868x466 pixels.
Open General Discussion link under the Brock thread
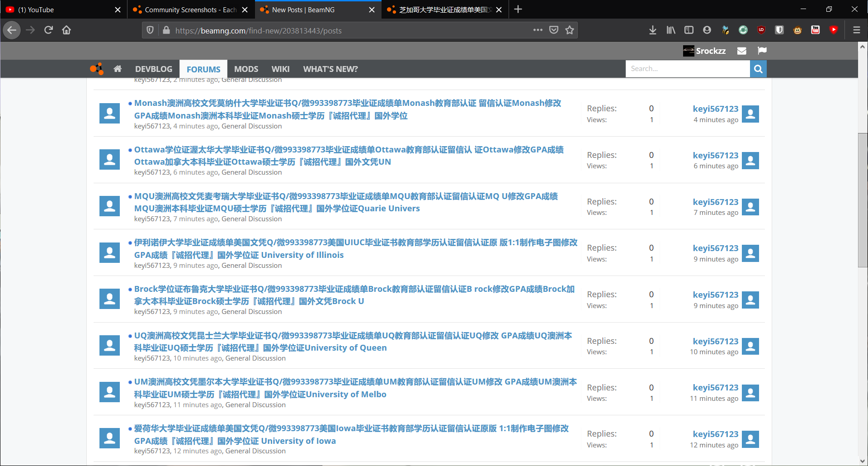252,312
